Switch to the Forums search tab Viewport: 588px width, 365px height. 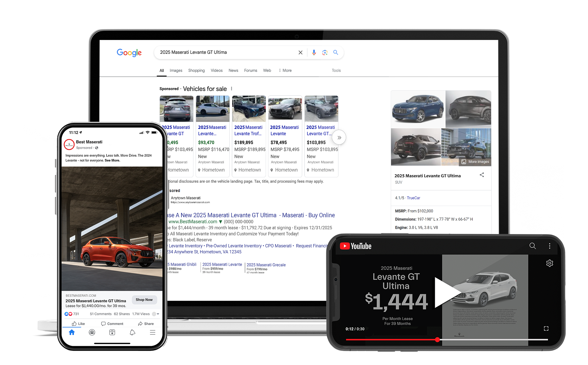(x=251, y=71)
